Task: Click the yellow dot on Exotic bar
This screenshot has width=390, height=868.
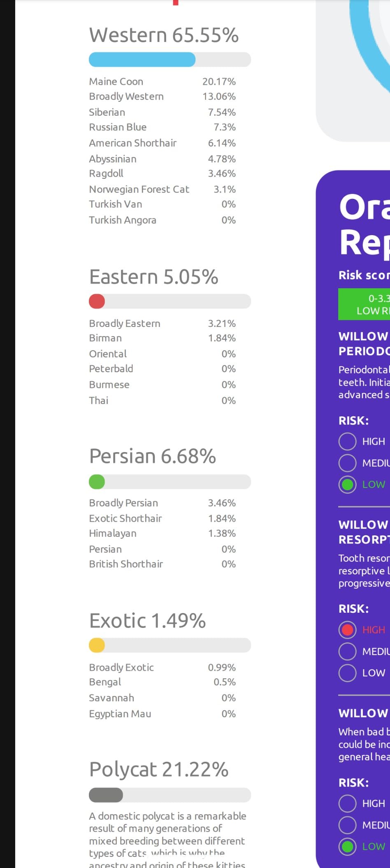Action: (x=97, y=645)
